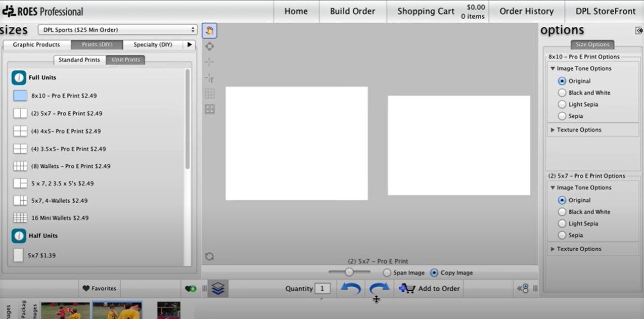The image size is (644, 319).
Task: Select the highlighted hand pan tool
Action: (x=209, y=30)
